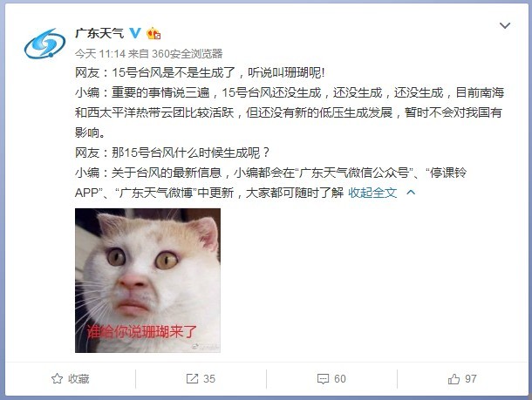Click the comment count 60
The image size is (532, 400).
coord(340,378)
